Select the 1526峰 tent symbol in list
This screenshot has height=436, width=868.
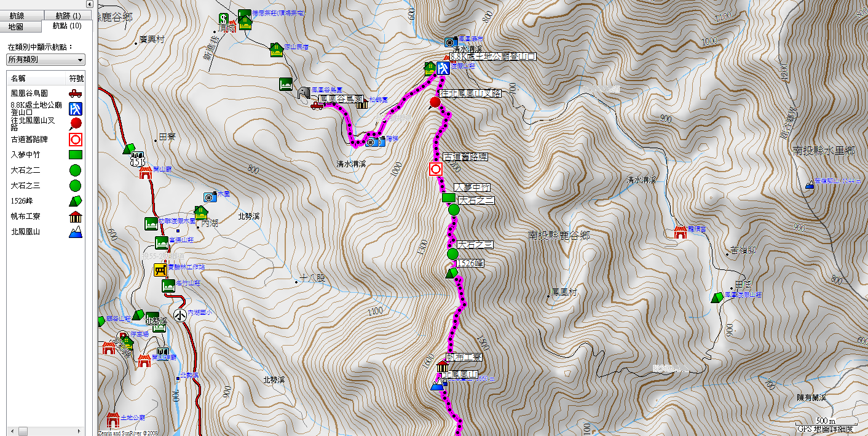pyautogui.click(x=76, y=201)
